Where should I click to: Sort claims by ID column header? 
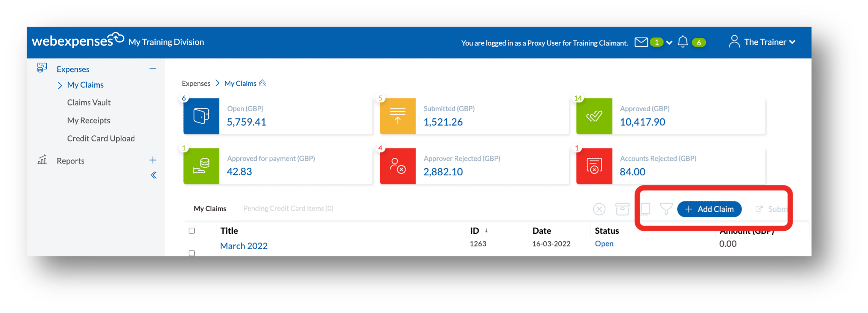tap(475, 231)
